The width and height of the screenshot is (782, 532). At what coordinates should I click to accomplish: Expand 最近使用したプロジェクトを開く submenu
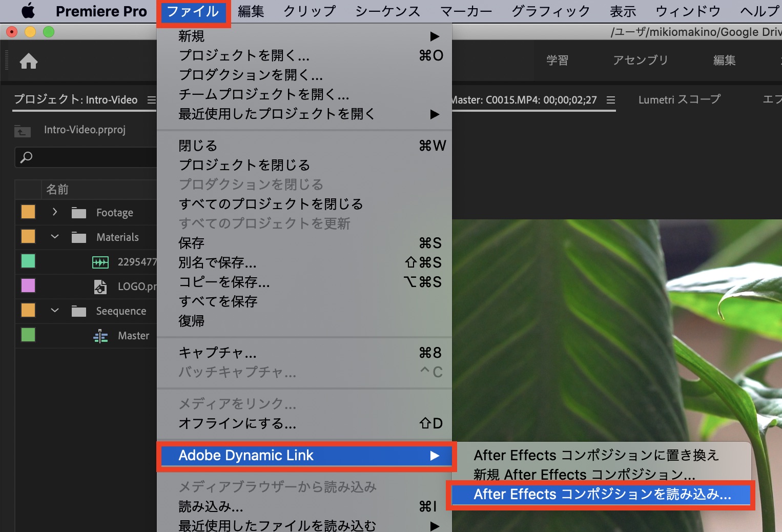point(304,114)
